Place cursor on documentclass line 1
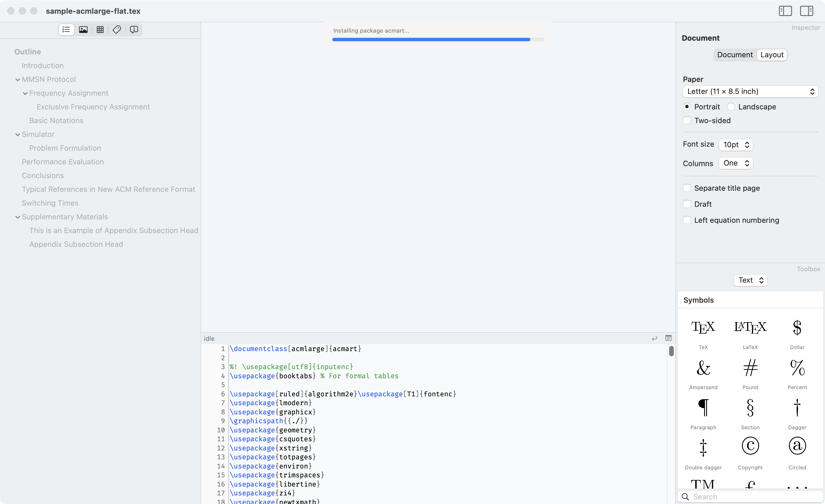825x504 pixels. point(295,349)
